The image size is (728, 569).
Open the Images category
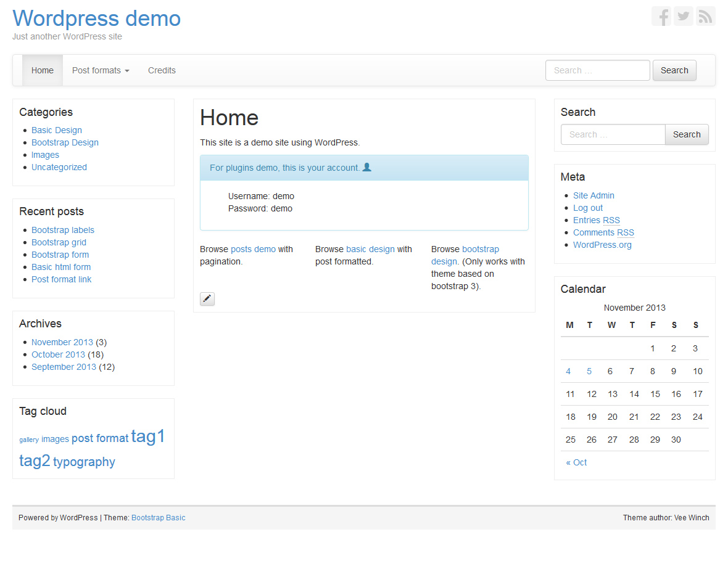click(x=45, y=155)
